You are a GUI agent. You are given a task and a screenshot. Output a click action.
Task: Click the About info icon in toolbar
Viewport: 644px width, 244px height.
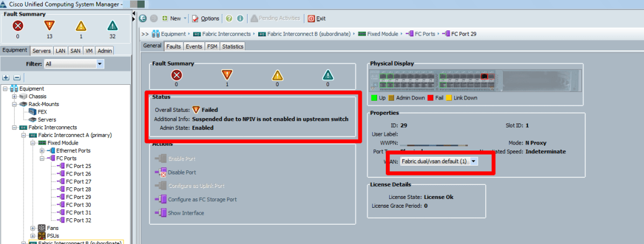[x=239, y=19]
